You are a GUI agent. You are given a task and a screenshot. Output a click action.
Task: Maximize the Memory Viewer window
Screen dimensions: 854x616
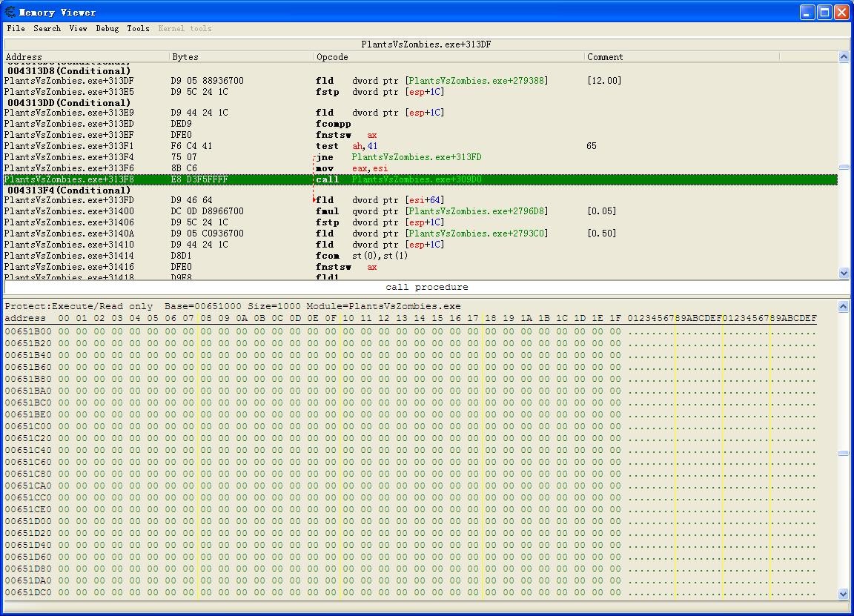click(824, 12)
